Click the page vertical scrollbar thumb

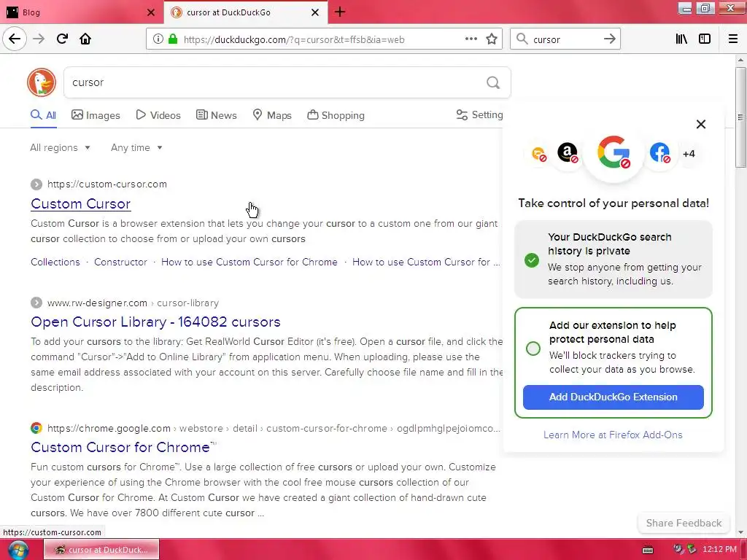pos(740,117)
